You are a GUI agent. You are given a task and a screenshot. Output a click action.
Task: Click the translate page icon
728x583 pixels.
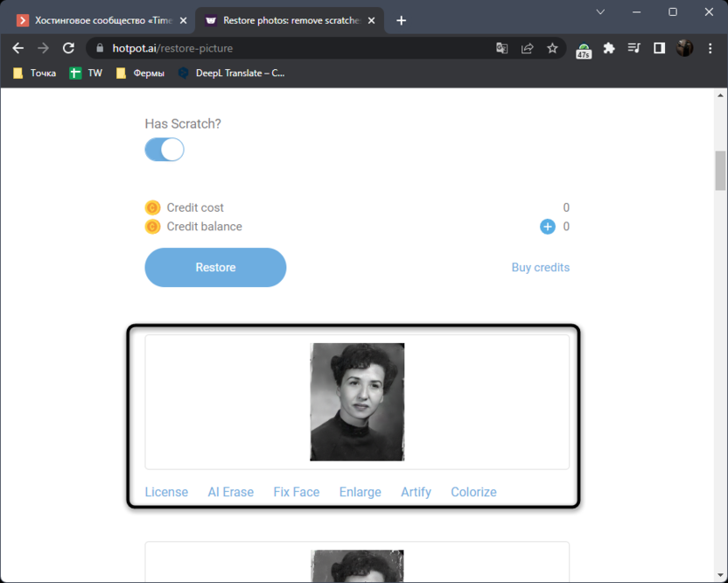[x=502, y=48]
